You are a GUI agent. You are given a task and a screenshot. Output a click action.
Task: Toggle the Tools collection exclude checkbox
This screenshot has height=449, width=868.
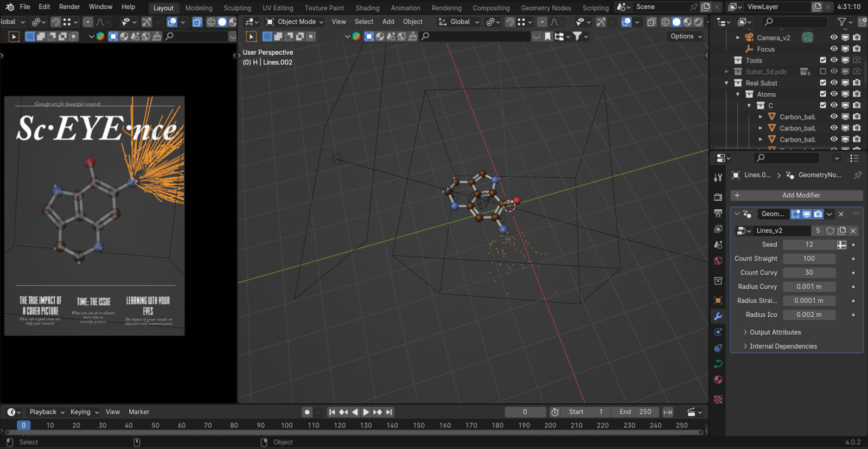point(823,60)
